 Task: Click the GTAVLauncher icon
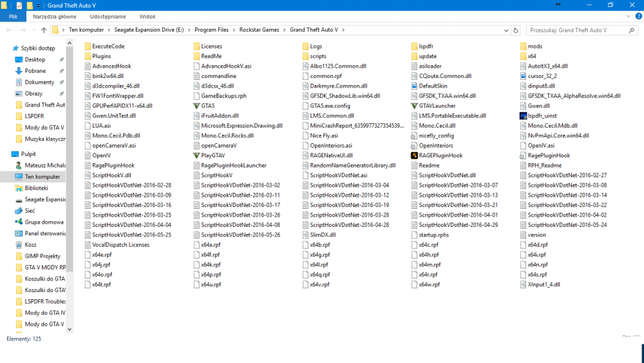coord(414,106)
